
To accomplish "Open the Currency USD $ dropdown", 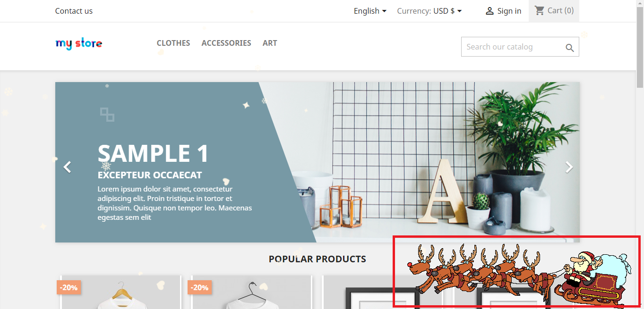I will pos(429,11).
